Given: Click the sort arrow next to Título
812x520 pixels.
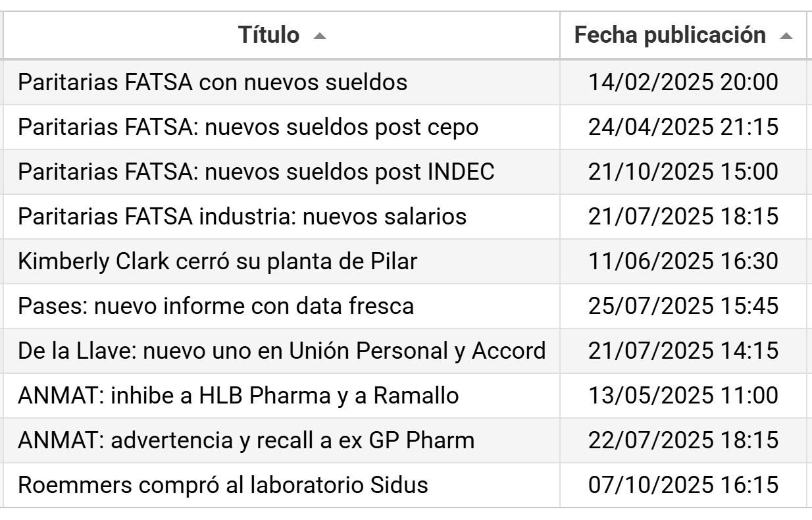Looking at the screenshot, I should click(x=319, y=36).
